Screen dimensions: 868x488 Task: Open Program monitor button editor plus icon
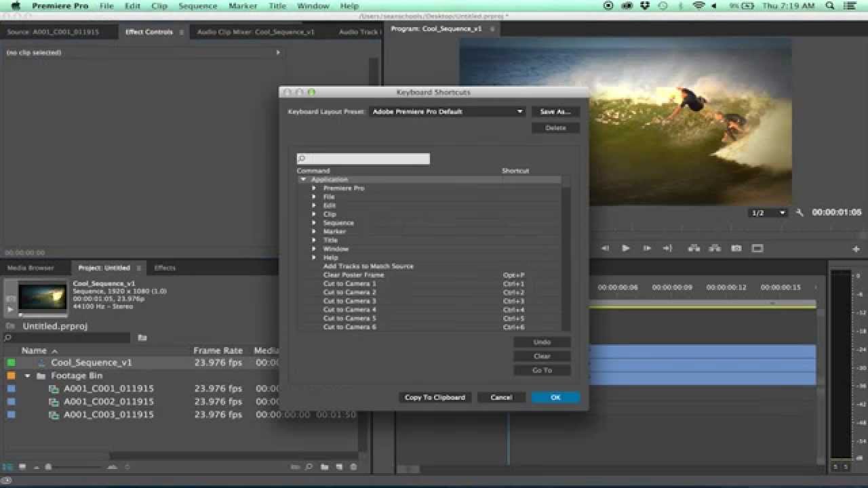(856, 249)
